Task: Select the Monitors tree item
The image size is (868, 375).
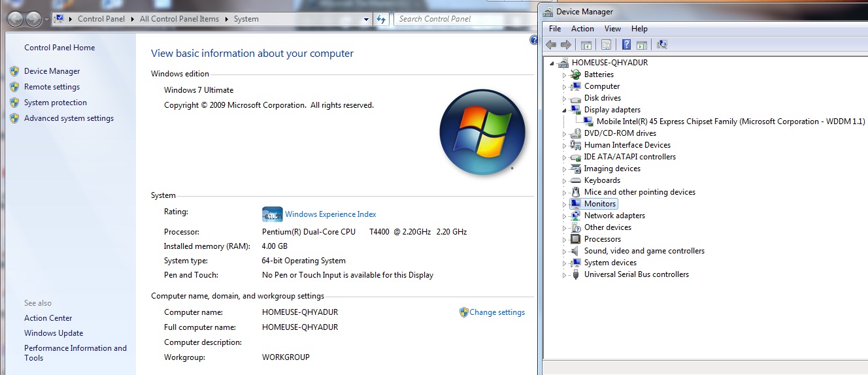Action: pos(599,204)
